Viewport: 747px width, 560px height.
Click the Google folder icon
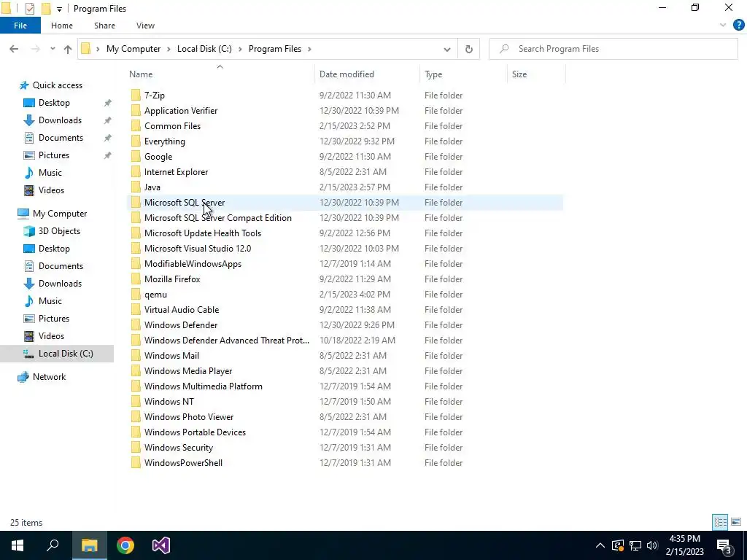136,157
